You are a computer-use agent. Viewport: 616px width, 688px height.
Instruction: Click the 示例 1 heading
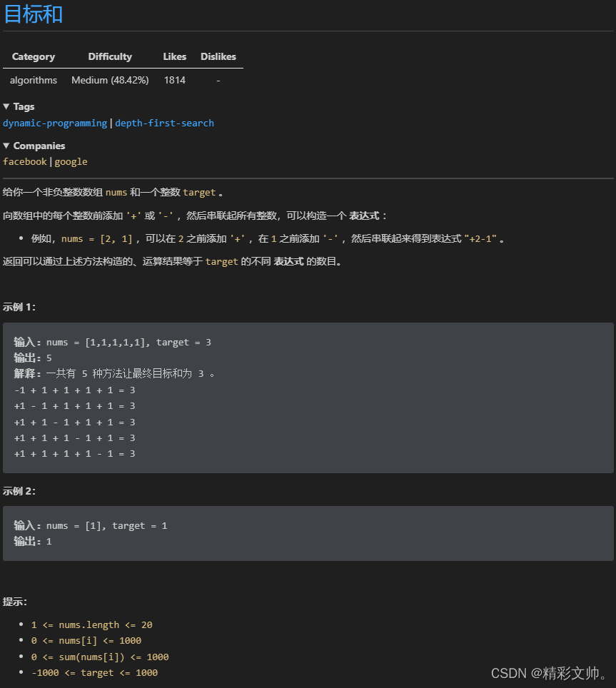(19, 307)
